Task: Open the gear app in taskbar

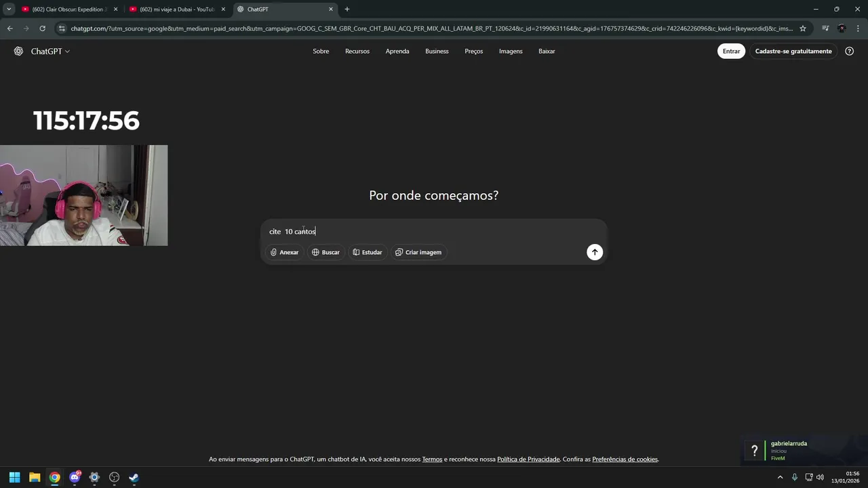Action: click(x=94, y=477)
